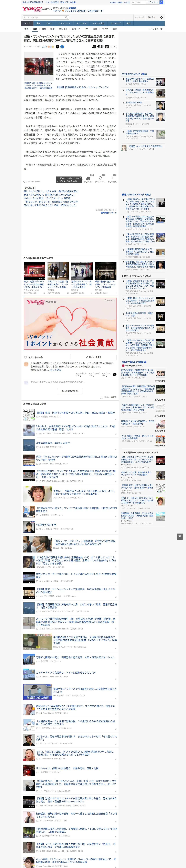The width and height of the screenshot is (186, 868).
Task: Open the JR池袋駅 map link
Action: coord(82,87)
